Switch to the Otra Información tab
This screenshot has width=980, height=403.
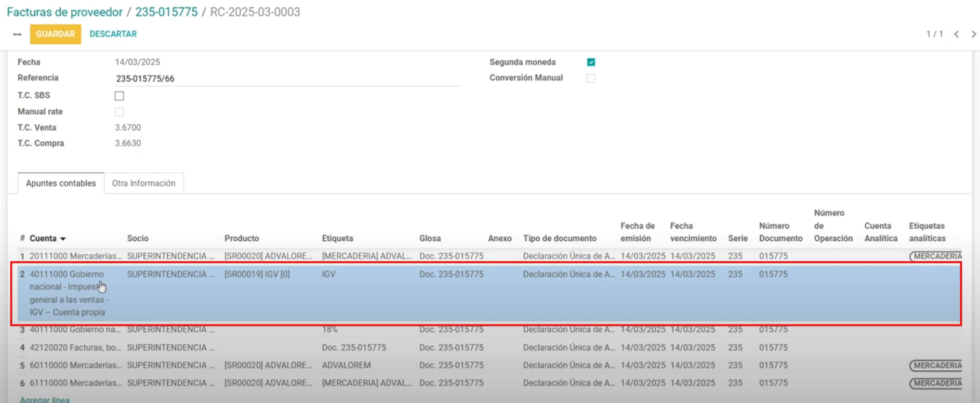(143, 184)
